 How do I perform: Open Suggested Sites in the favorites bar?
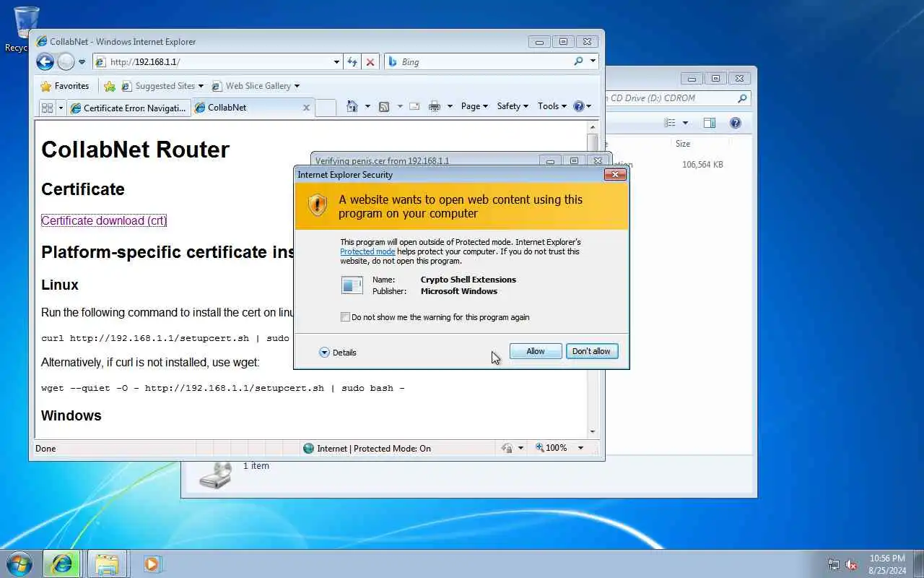point(162,86)
